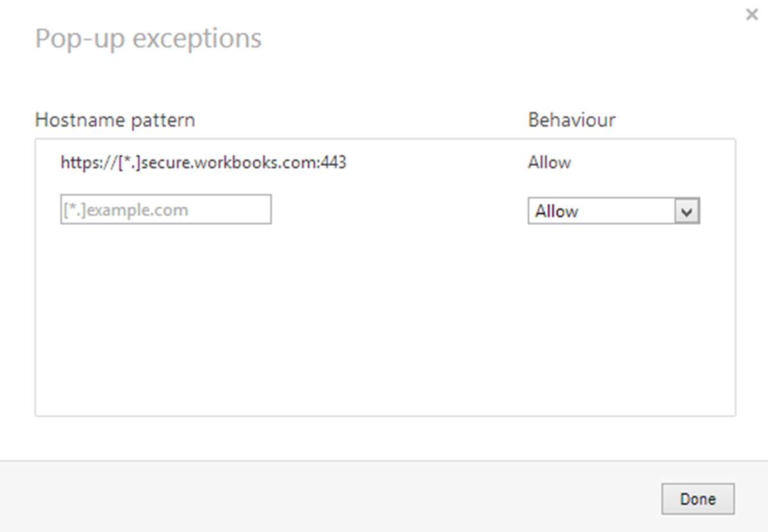Open the Allow behaviour dropdown

(x=613, y=211)
